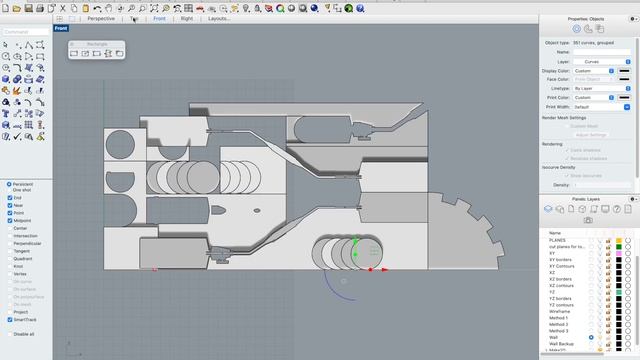Click the material circle on the YZ layer
Image resolution: width=640 pixels, height=360 pixels.
point(628,292)
